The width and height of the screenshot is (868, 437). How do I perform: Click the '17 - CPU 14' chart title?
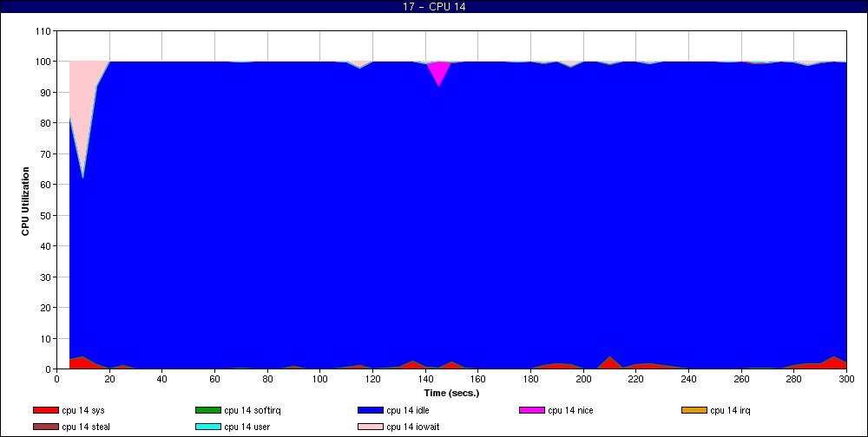434,7
